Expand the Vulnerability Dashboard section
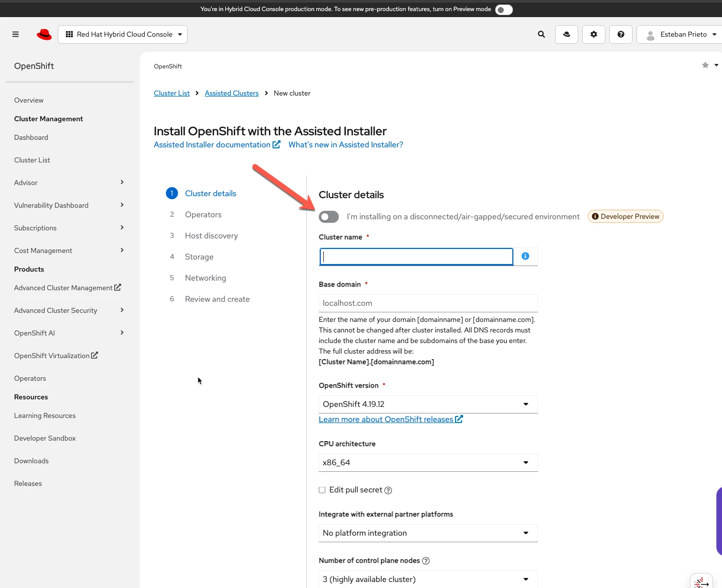 click(69, 205)
